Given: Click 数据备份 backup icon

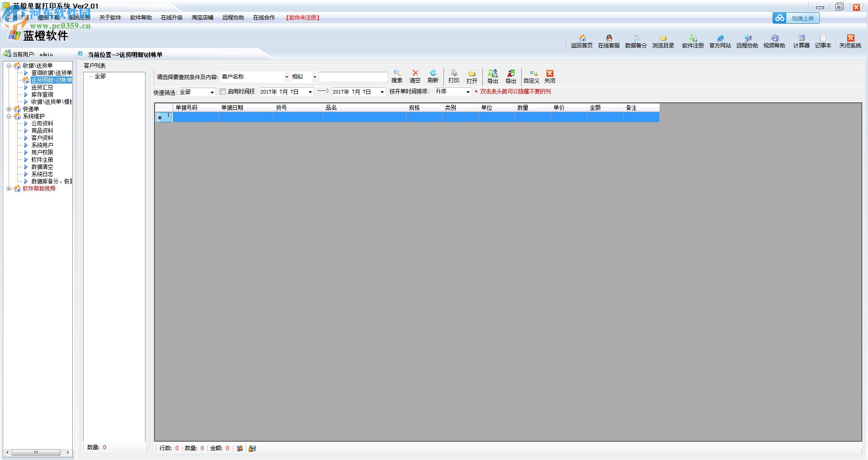Looking at the screenshot, I should [636, 41].
